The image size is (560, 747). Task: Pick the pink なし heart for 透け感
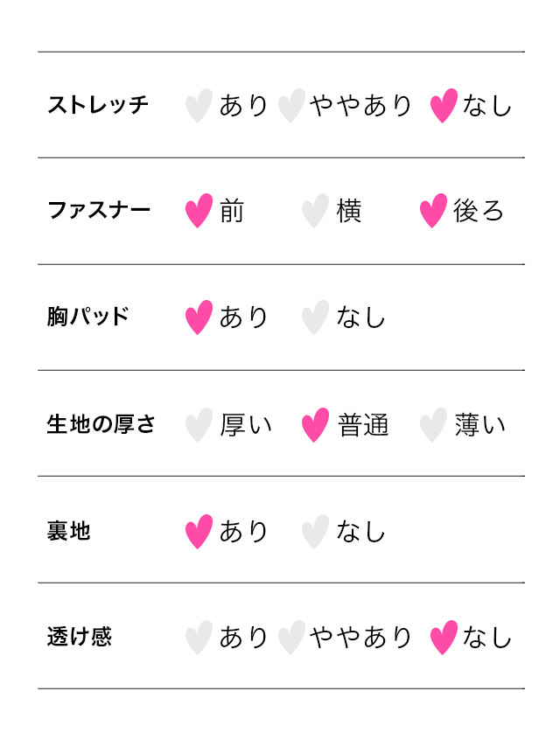tap(444, 638)
